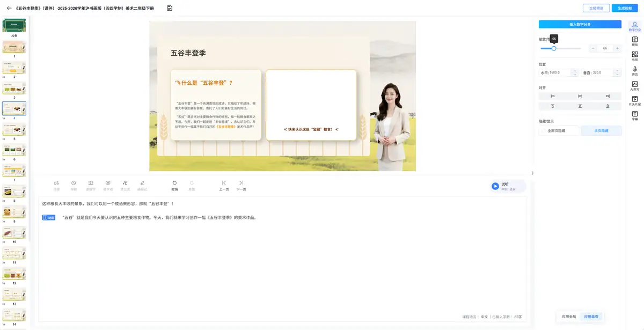Increment the 水平 position value
This screenshot has width=644, height=330.
574,70
